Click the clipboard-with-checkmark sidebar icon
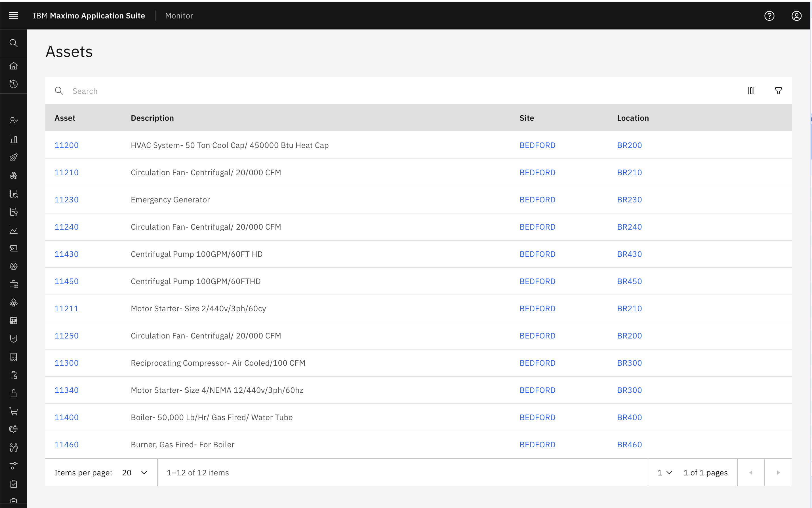 [x=13, y=484]
